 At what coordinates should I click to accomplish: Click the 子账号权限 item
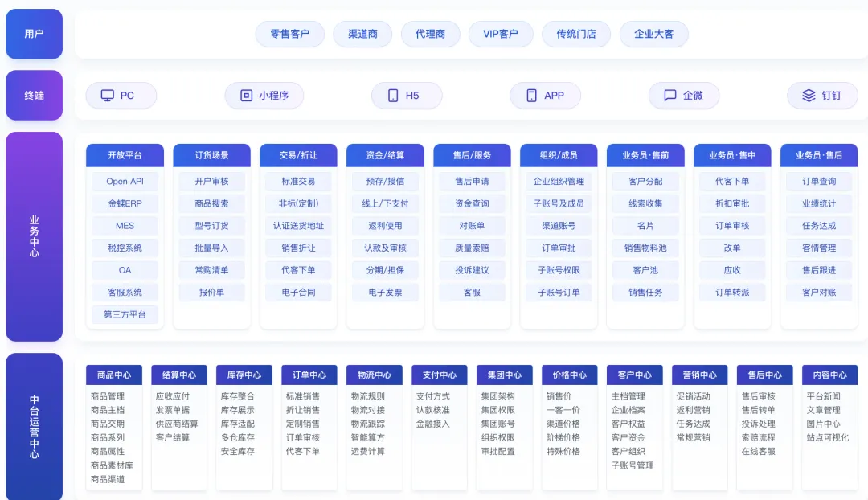pos(559,269)
